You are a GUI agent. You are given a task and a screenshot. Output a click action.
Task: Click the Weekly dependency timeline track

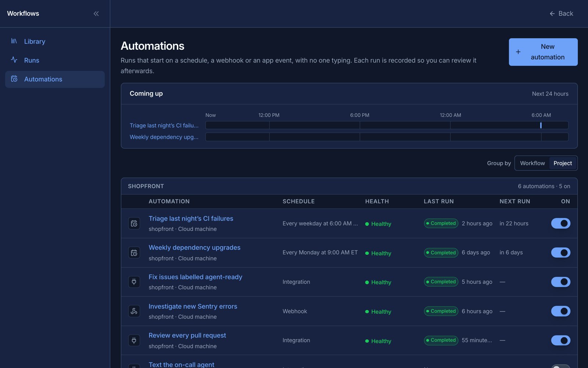tap(387, 137)
